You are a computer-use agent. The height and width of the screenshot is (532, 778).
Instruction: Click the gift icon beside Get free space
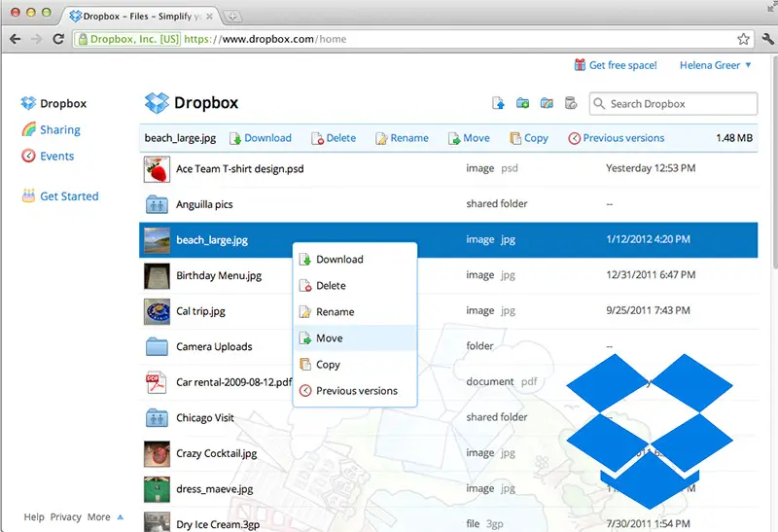pos(580,65)
